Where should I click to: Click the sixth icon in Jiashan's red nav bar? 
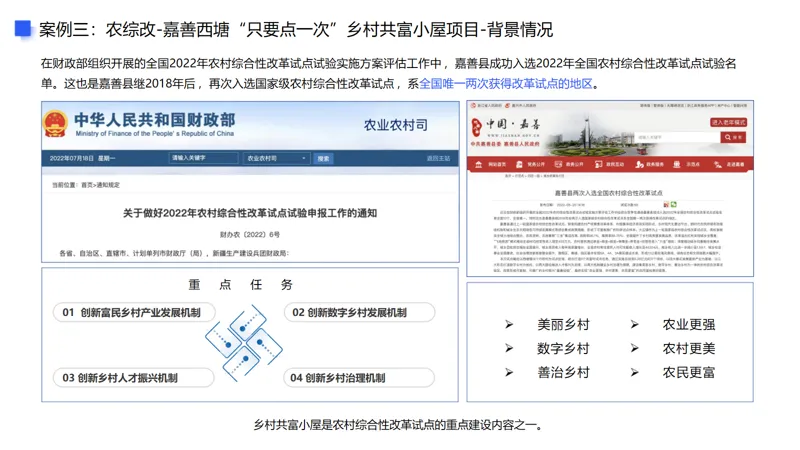(677, 164)
